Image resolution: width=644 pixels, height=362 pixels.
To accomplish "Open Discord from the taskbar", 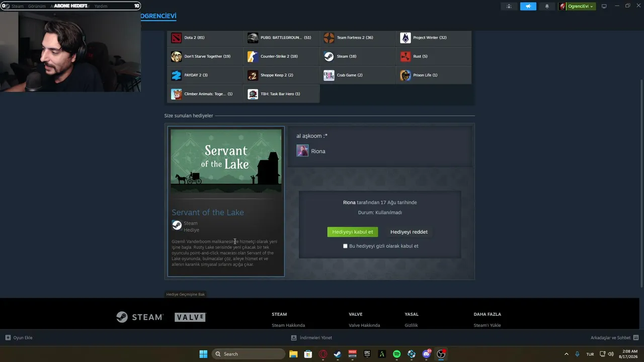I will (x=426, y=354).
